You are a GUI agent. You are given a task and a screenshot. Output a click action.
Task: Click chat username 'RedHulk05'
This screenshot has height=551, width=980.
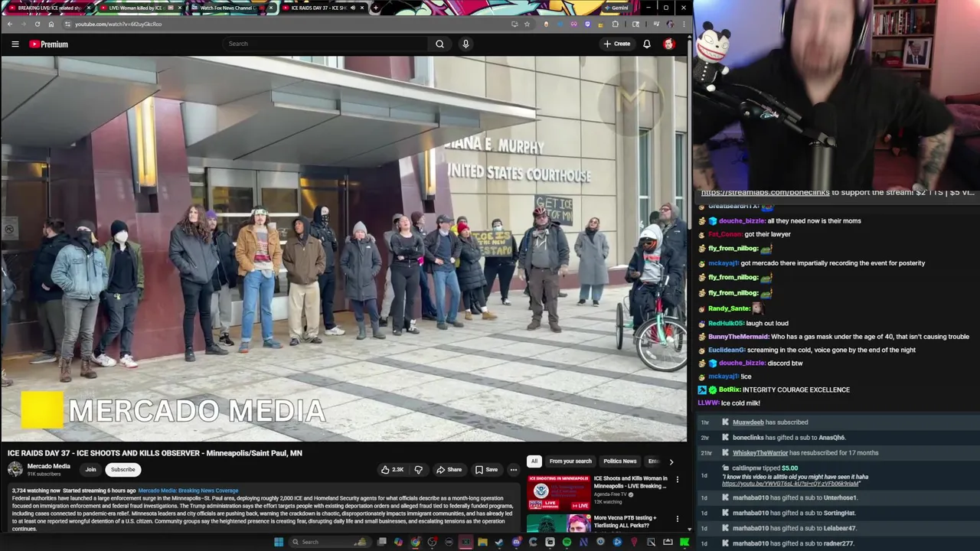click(x=724, y=323)
